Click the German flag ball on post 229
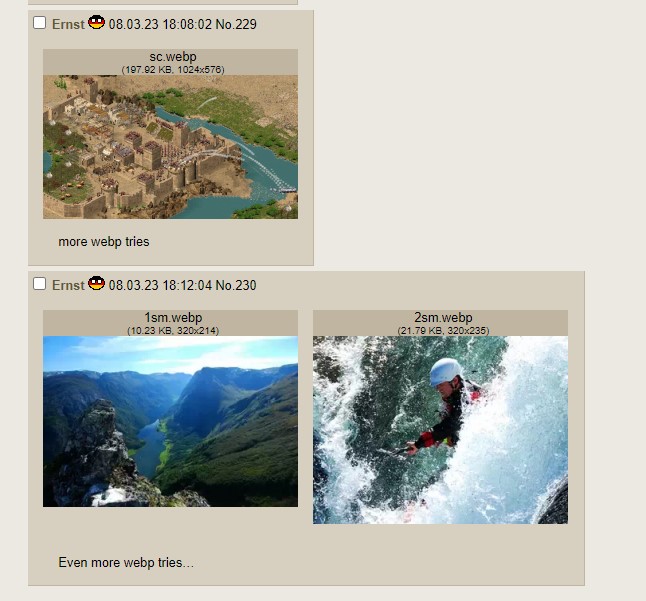This screenshot has height=601, width=646. coord(96,22)
